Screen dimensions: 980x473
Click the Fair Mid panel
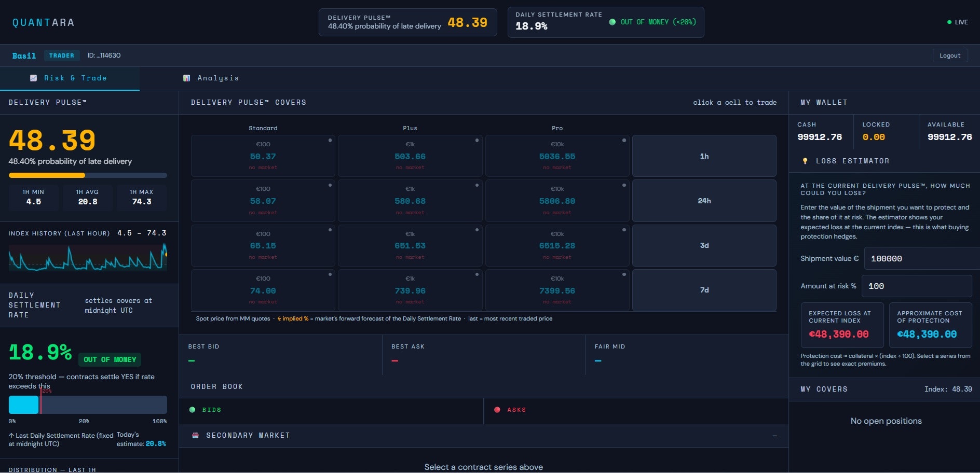tap(687, 355)
